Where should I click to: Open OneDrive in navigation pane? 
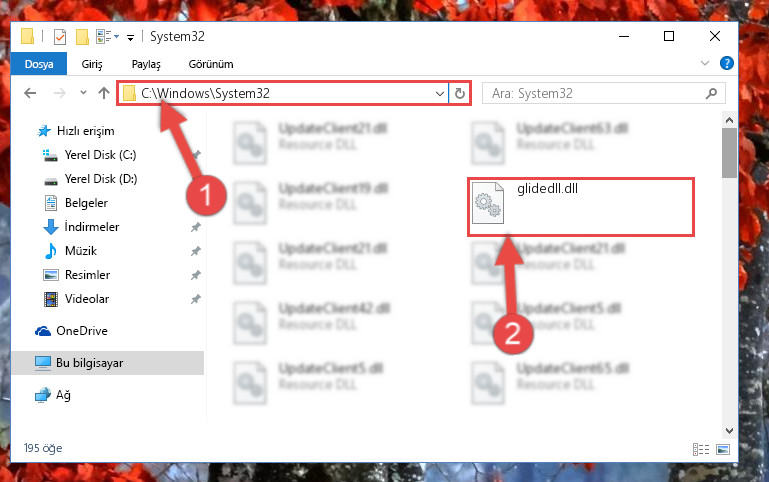(82, 331)
